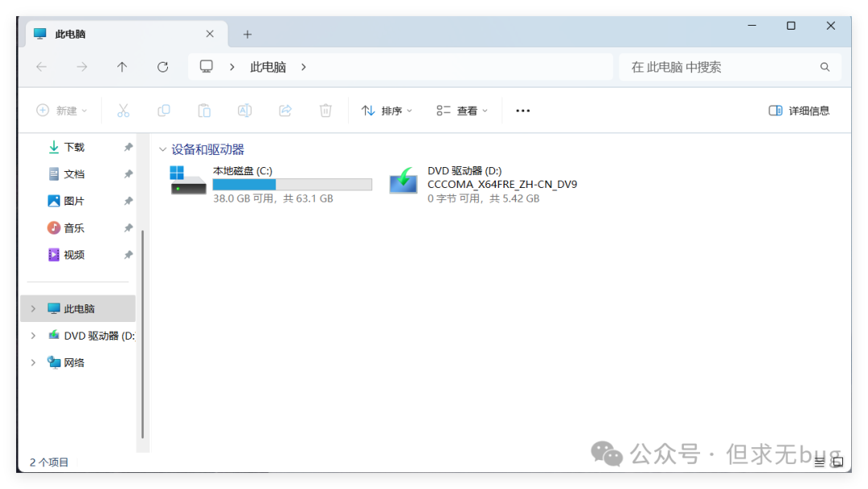
Task: Open the 排序 sort dropdown
Action: pos(387,111)
